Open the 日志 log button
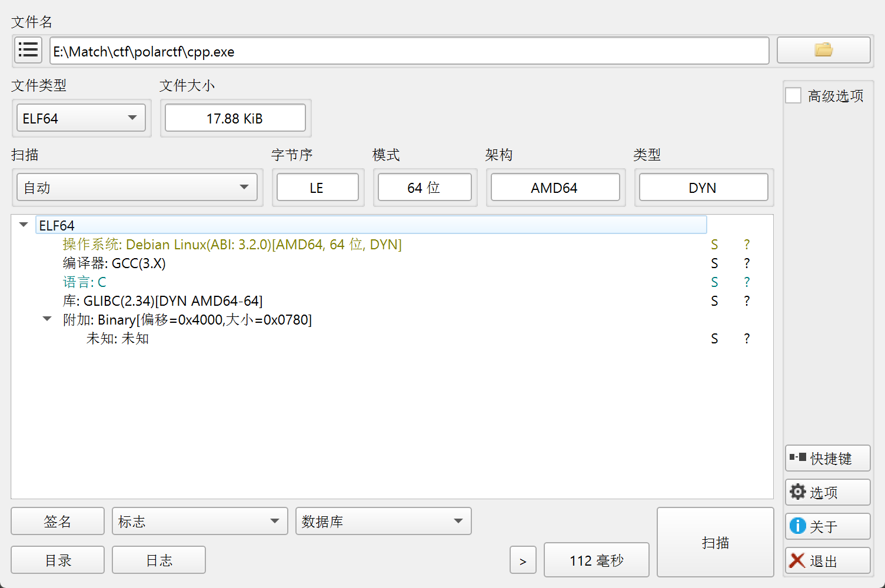This screenshot has width=885, height=588. click(x=159, y=560)
